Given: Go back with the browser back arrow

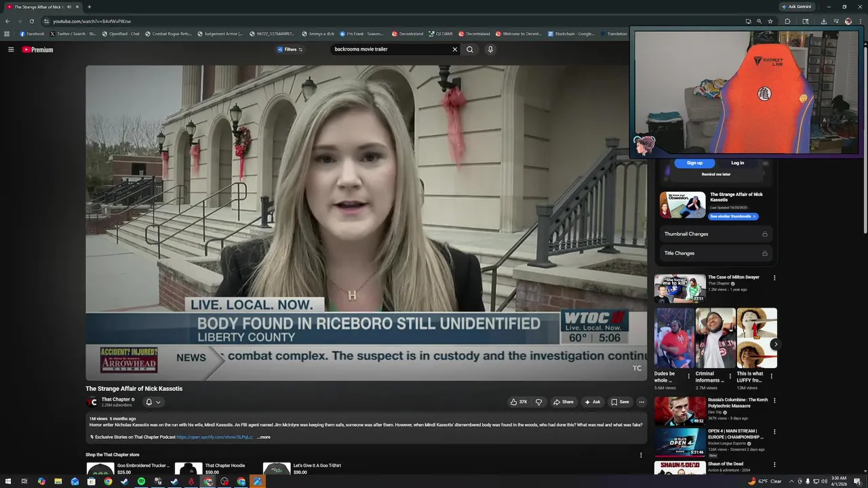Looking at the screenshot, I should click(x=7, y=21).
